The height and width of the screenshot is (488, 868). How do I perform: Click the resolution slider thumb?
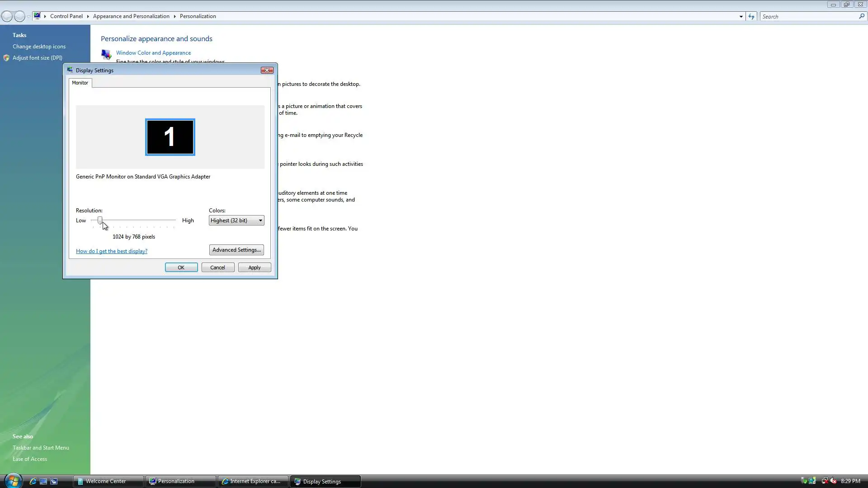tap(100, 220)
